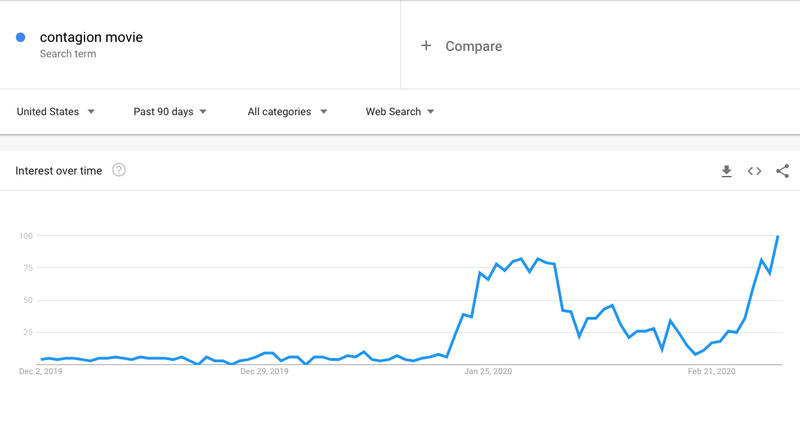Click the Interest over time heading

59,171
